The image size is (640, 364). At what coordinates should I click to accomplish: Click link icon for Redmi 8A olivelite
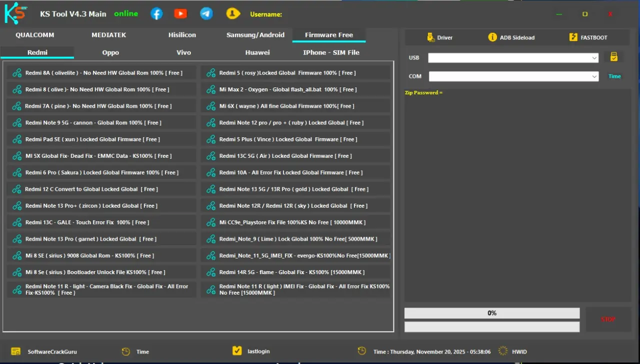[x=17, y=73]
